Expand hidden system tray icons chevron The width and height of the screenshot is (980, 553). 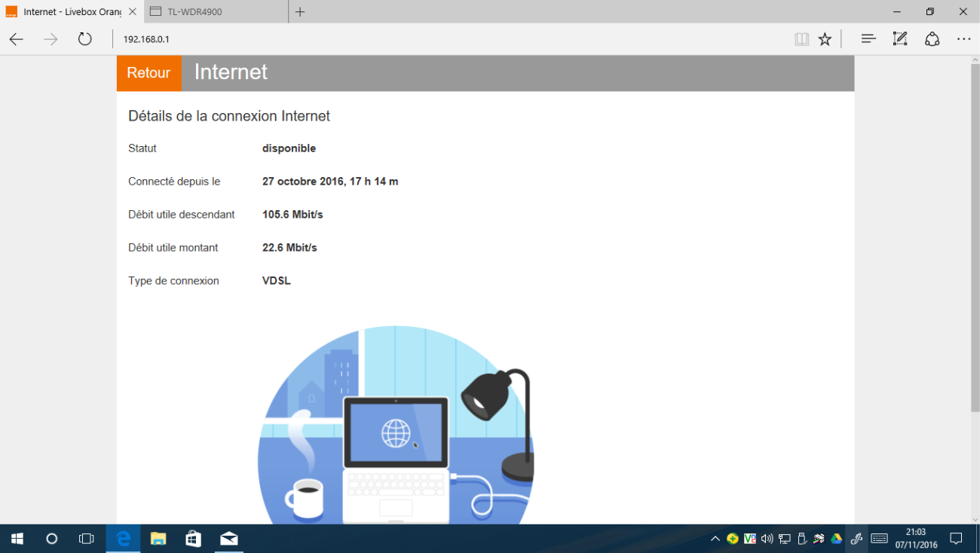(715, 539)
